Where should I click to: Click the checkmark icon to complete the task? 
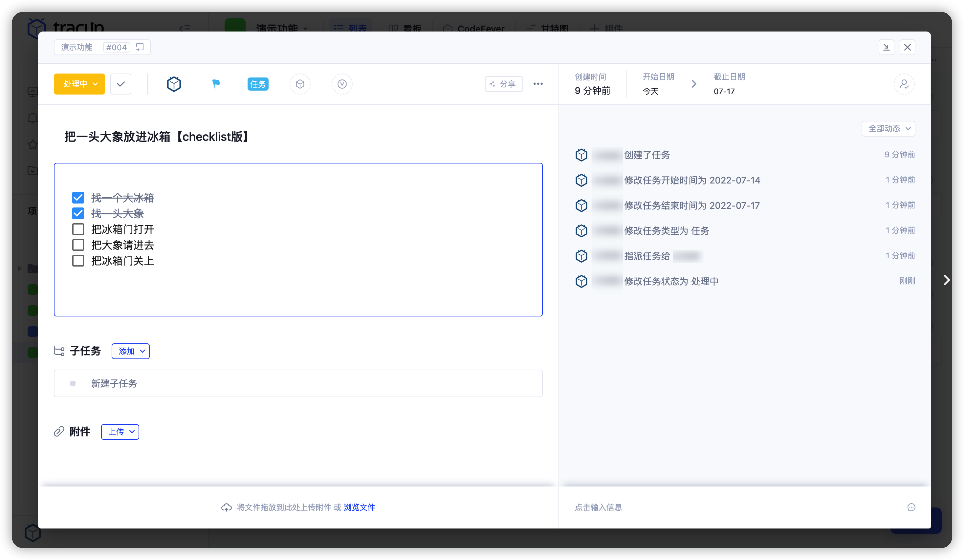click(x=120, y=84)
